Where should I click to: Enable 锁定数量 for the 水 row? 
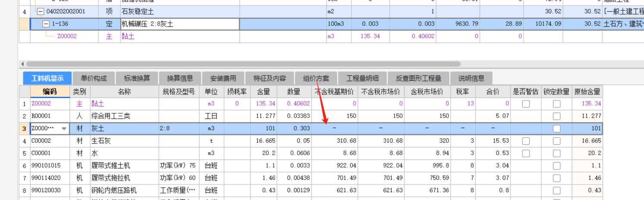coord(557,153)
